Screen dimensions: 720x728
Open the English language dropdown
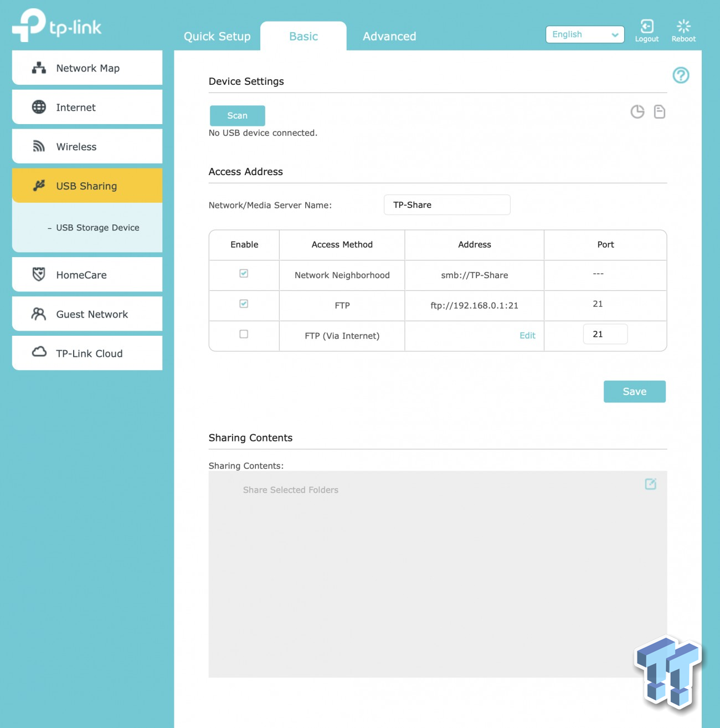(x=584, y=34)
